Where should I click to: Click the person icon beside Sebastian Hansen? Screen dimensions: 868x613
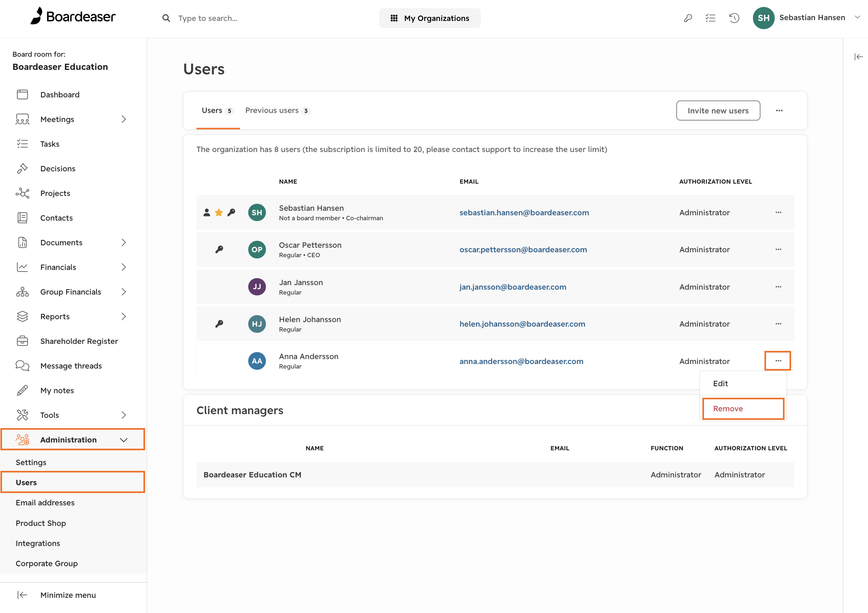pyautogui.click(x=207, y=212)
